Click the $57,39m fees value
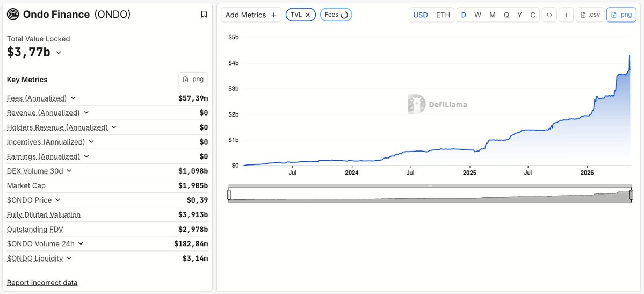 tap(193, 98)
